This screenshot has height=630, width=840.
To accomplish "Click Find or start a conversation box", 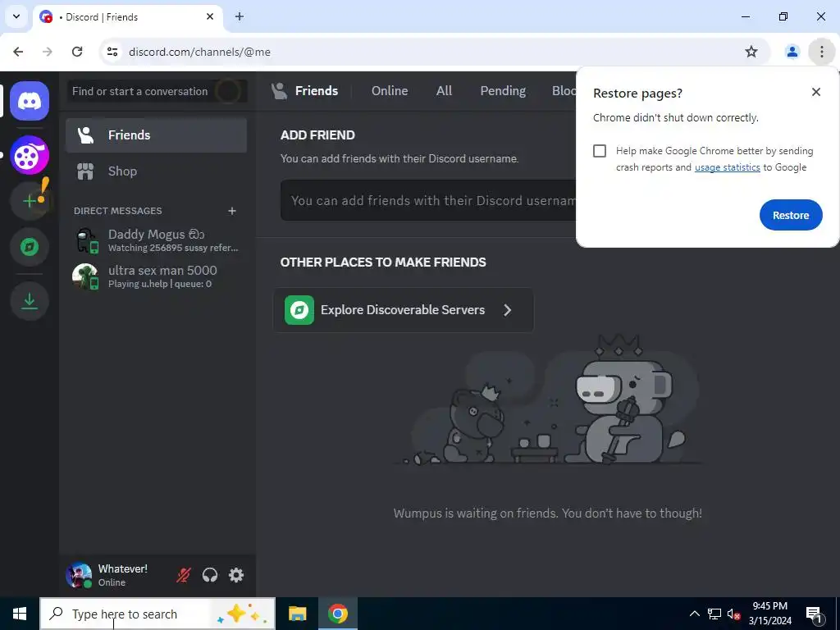I will [x=157, y=91].
